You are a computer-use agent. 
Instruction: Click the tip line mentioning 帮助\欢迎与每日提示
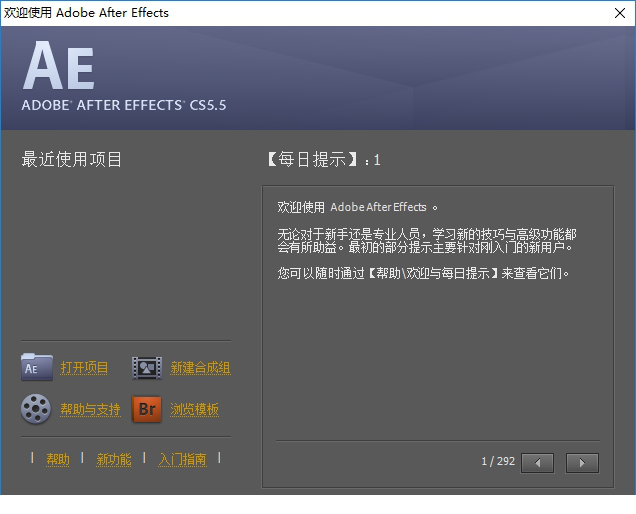[423, 273]
